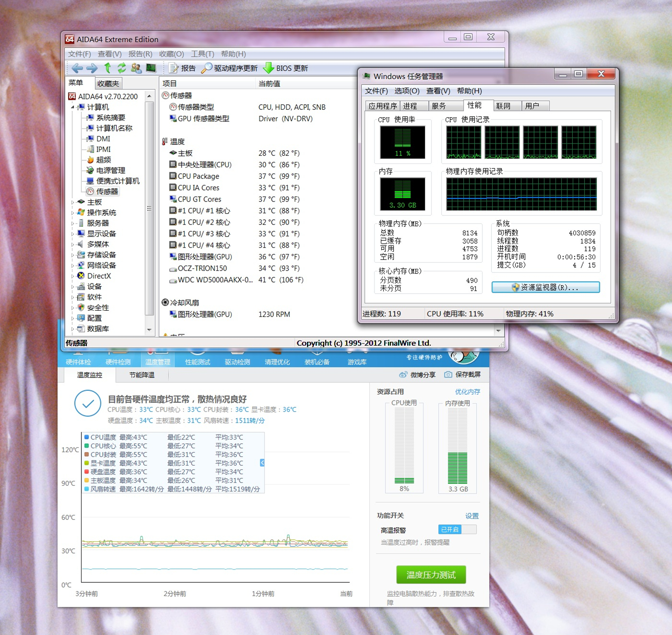Switch to 节能降温 tab
This screenshot has height=635, width=672.
pyautogui.click(x=142, y=375)
